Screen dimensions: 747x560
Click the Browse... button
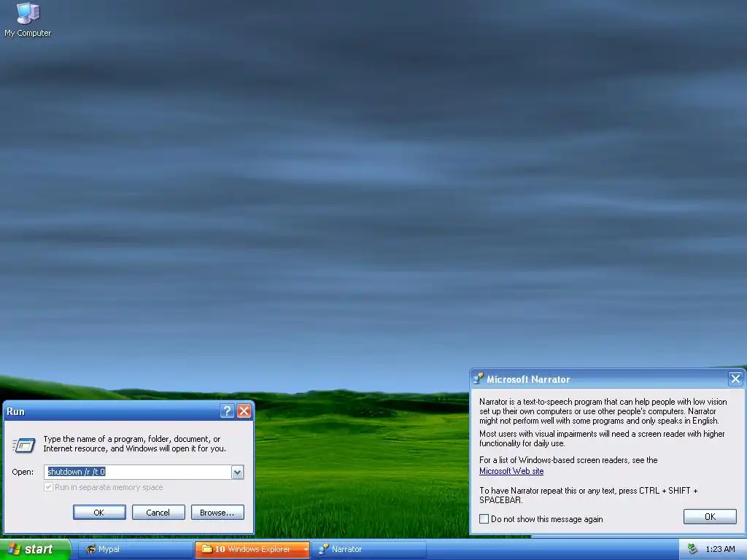(217, 513)
